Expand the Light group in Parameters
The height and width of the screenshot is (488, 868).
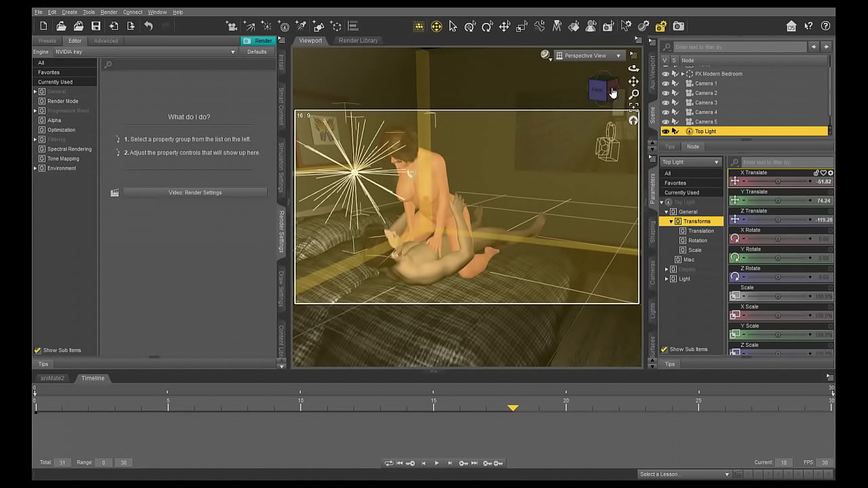[667, 279]
